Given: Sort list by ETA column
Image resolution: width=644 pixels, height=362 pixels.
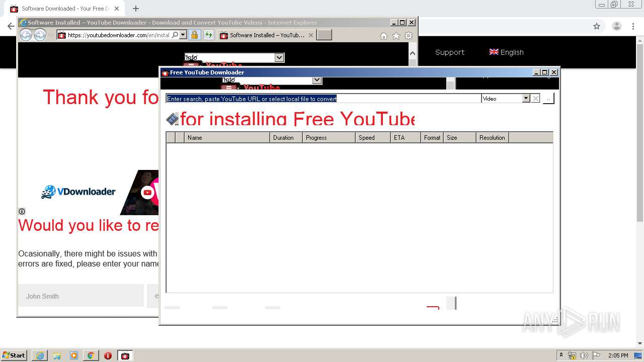Looking at the screenshot, I should click(406, 138).
